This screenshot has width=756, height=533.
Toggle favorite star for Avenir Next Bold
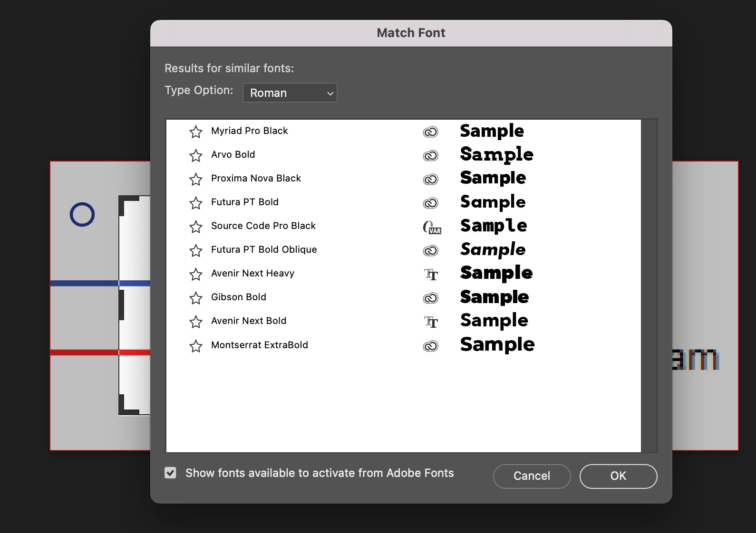196,322
